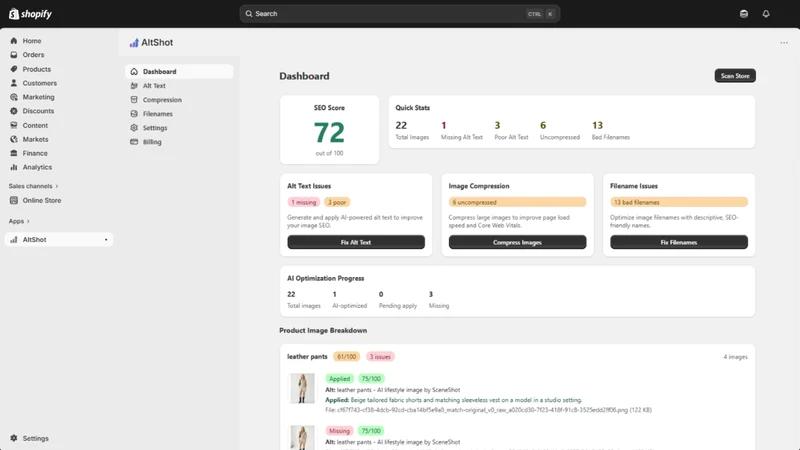Click the '1 missing' badge

click(x=304, y=202)
